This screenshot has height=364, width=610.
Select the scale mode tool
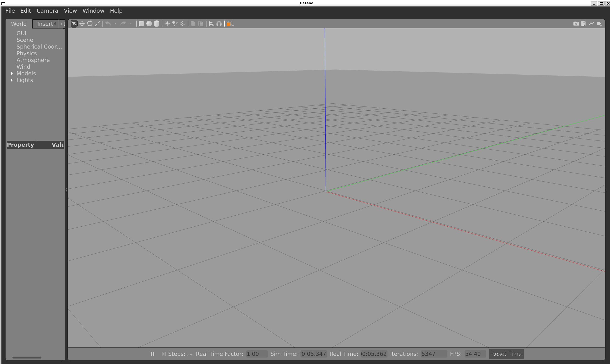click(x=97, y=24)
